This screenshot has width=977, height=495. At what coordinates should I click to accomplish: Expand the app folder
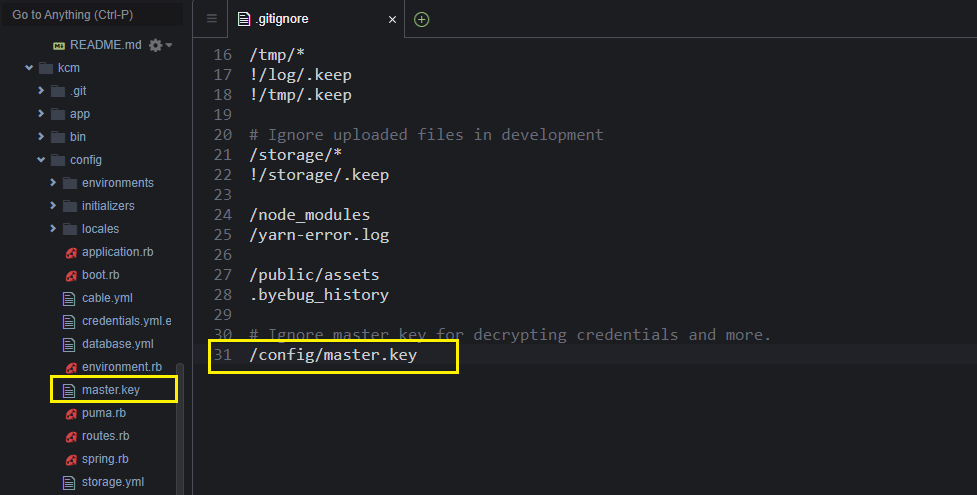(x=41, y=113)
